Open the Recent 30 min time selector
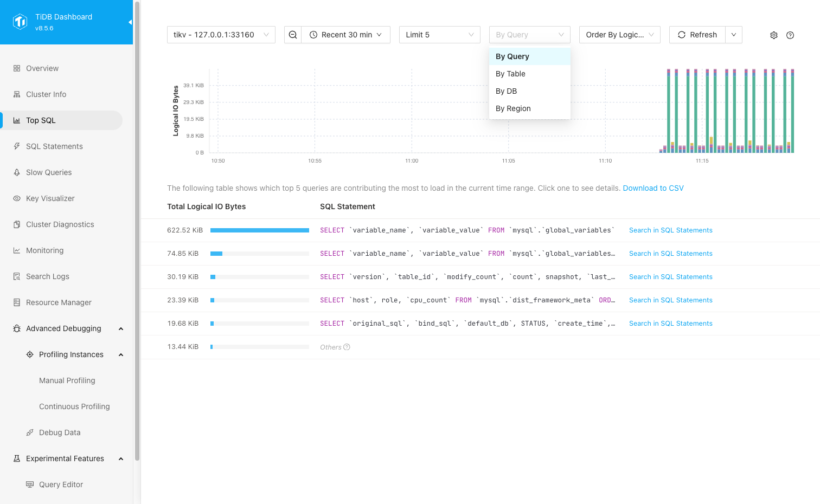 click(x=345, y=34)
